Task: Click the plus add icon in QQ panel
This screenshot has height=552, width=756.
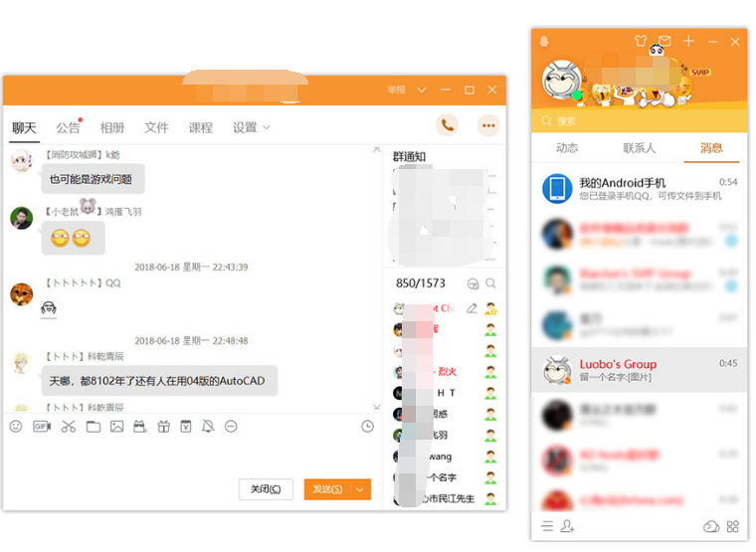Action: click(688, 41)
